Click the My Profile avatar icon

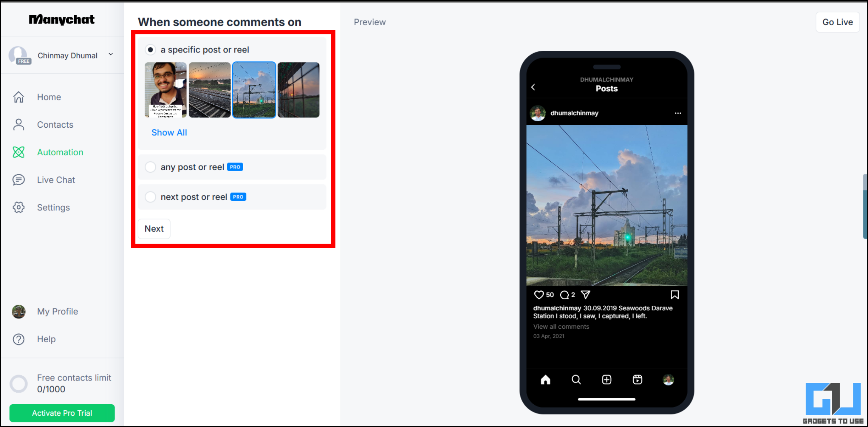coord(19,311)
